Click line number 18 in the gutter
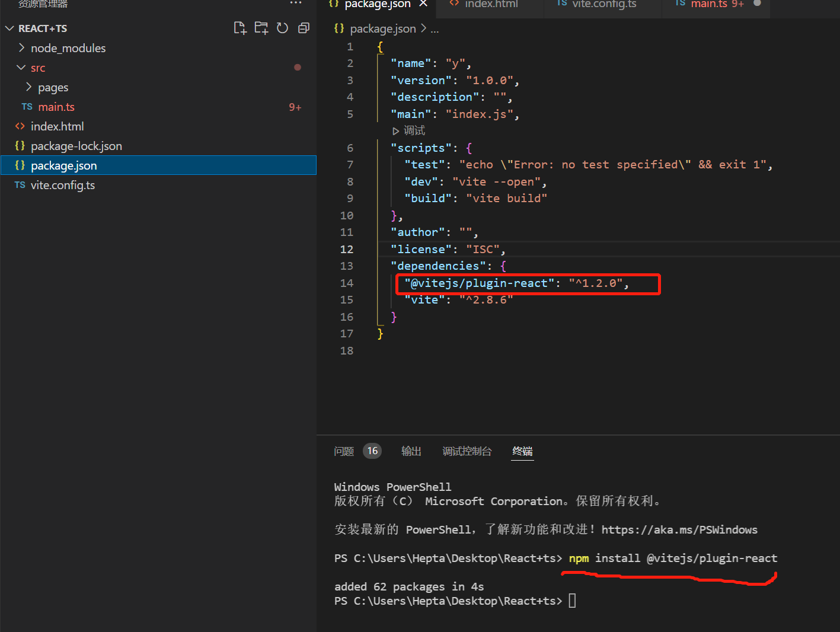The height and width of the screenshot is (632, 840). pyautogui.click(x=347, y=350)
